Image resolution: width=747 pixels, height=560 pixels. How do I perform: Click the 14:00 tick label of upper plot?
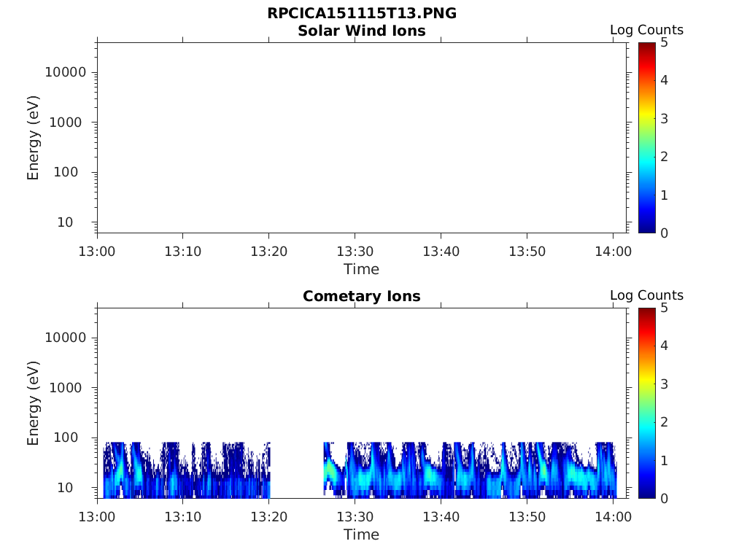(613, 252)
